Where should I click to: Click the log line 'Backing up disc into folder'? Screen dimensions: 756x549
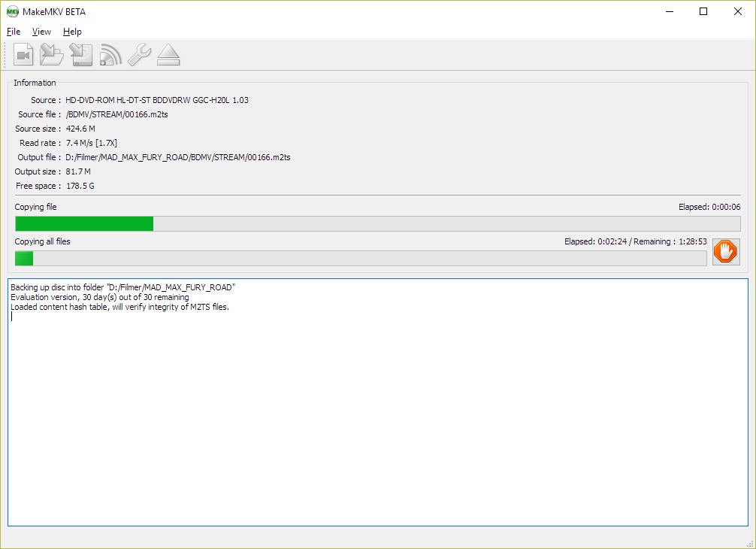pos(123,287)
